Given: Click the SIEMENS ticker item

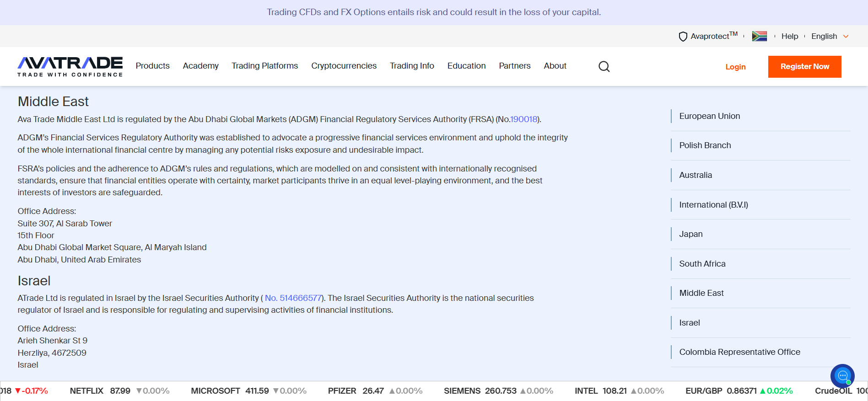Looking at the screenshot, I should [498, 391].
